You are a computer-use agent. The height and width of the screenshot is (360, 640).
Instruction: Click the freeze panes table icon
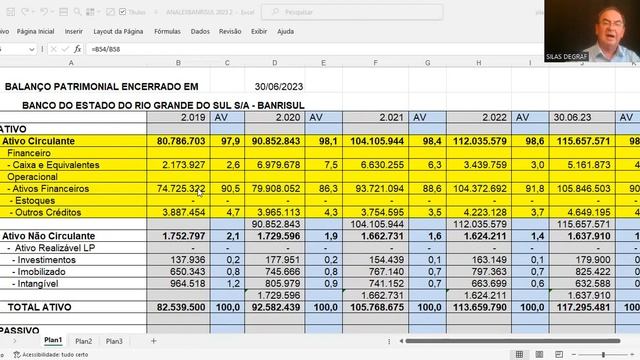click(x=63, y=12)
